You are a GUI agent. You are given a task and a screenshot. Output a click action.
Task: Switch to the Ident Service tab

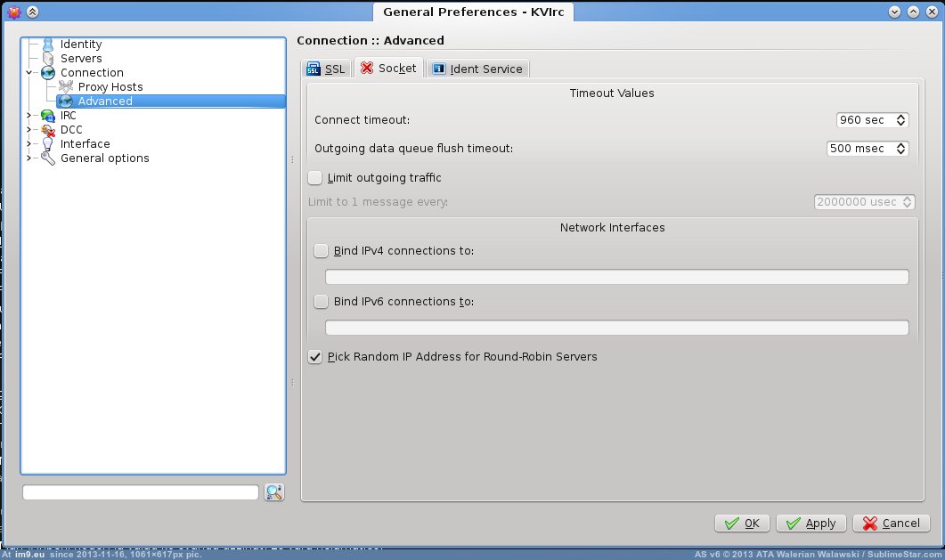coord(478,69)
